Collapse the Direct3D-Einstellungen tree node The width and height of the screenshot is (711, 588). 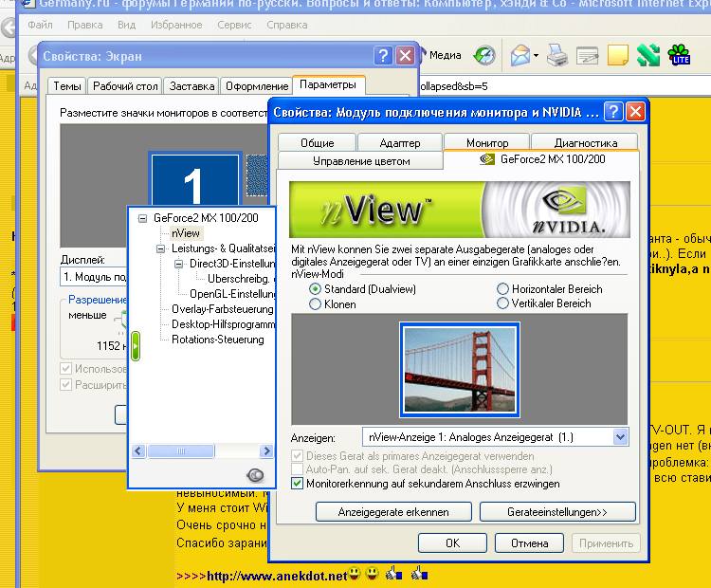[178, 264]
